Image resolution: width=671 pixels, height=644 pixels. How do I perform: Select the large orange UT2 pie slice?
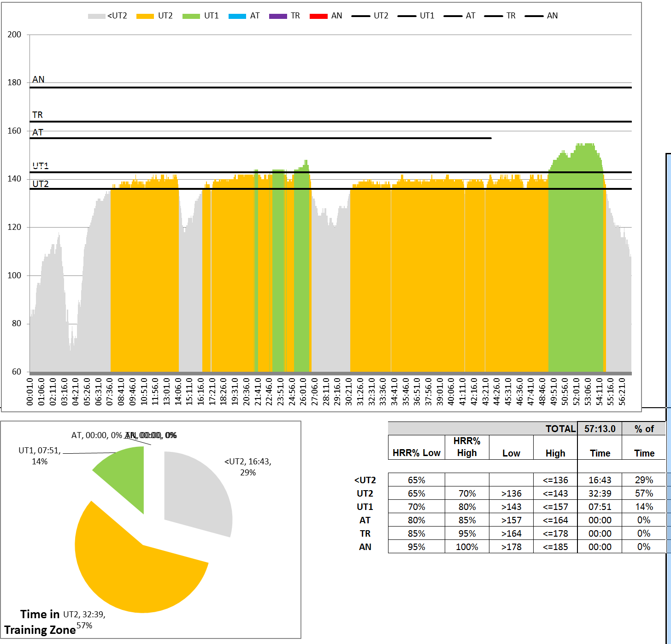click(134, 567)
